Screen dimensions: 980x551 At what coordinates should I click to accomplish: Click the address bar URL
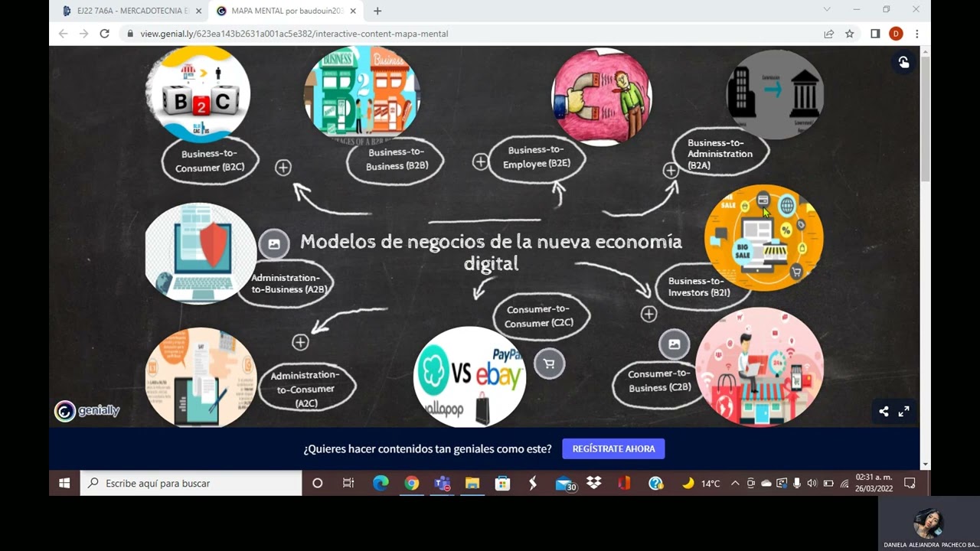point(294,34)
